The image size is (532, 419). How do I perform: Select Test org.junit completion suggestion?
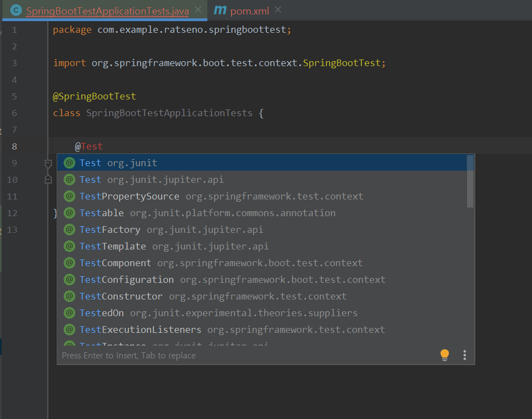click(x=262, y=163)
